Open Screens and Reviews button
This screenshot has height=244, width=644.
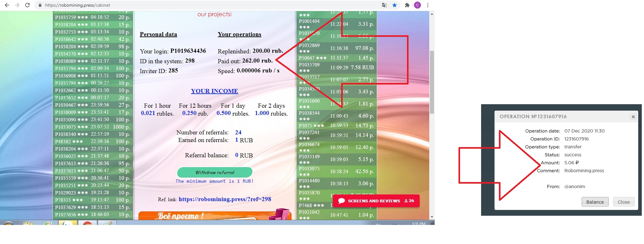[x=376, y=201]
